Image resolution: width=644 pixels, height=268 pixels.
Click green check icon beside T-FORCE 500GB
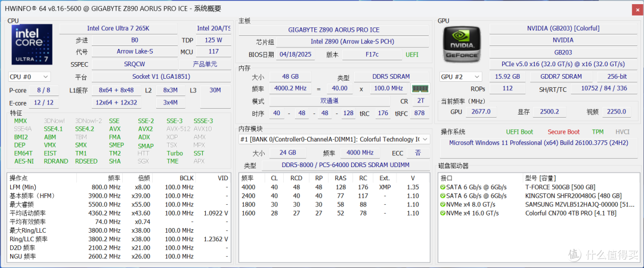(442, 187)
